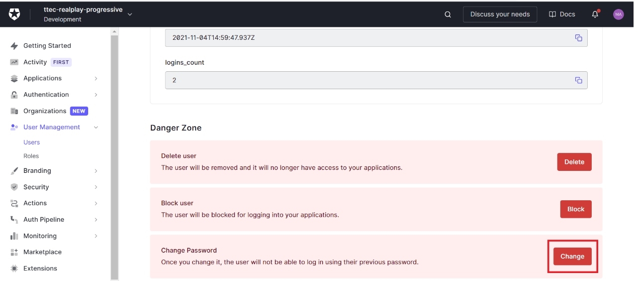Copy the timestamp value with copy icon

point(578,38)
